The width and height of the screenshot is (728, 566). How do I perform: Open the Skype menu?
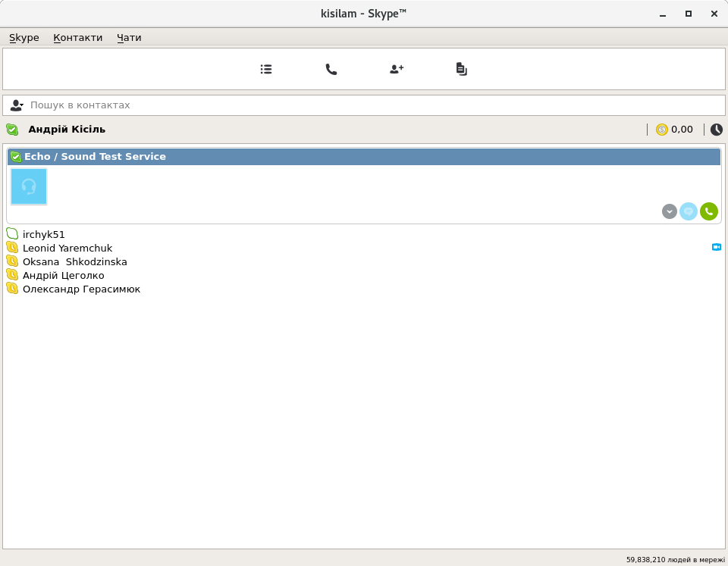pyautogui.click(x=24, y=37)
